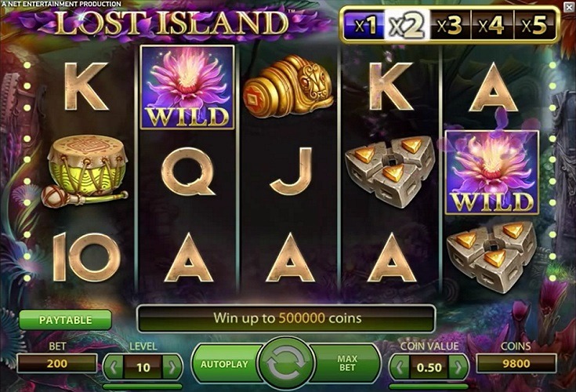The height and width of the screenshot is (392, 576).
Task: Click the coins balance field showing 9800
Action: point(516,363)
